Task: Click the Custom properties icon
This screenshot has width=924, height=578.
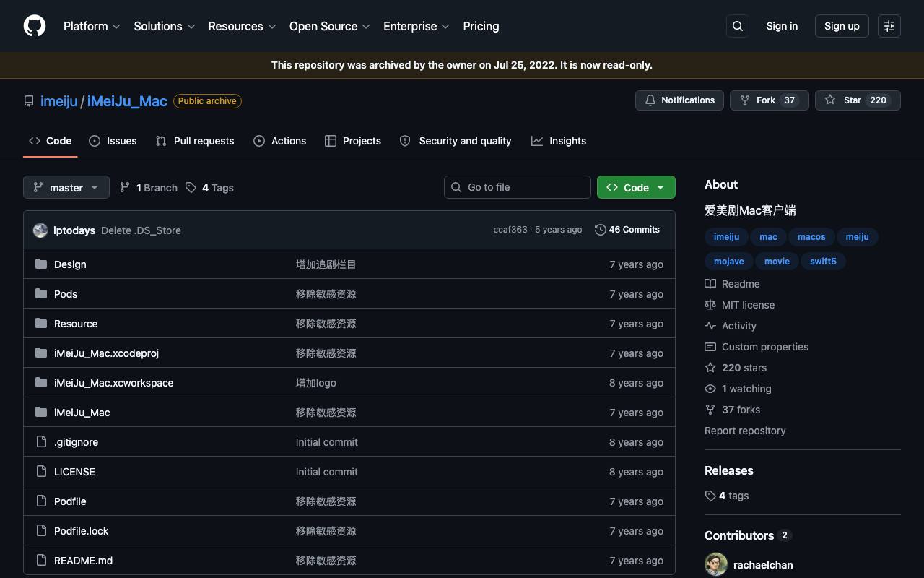Action: 710,347
